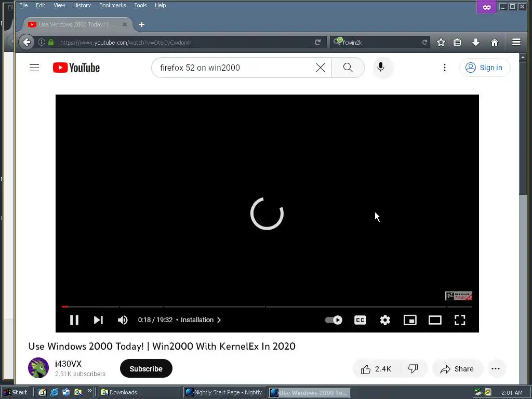The width and height of the screenshot is (532, 399).
Task: Switch to Nightly Start Page window
Action: 224,392
